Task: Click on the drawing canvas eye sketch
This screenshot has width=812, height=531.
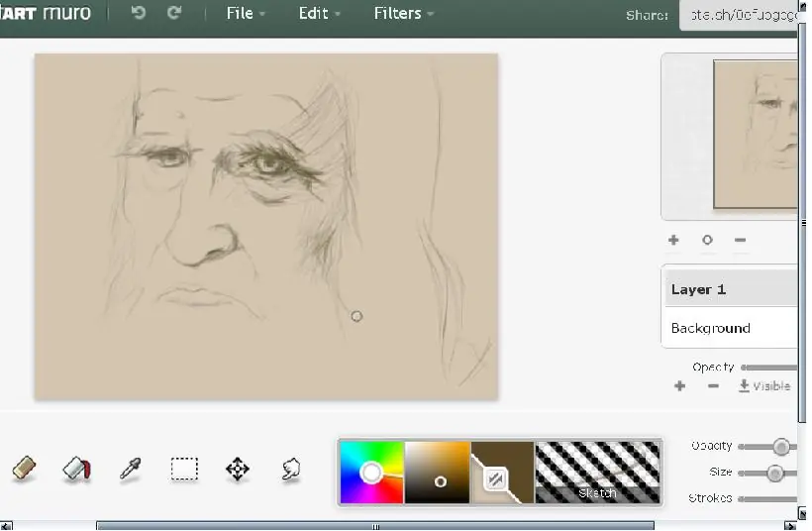Action: pos(269,164)
